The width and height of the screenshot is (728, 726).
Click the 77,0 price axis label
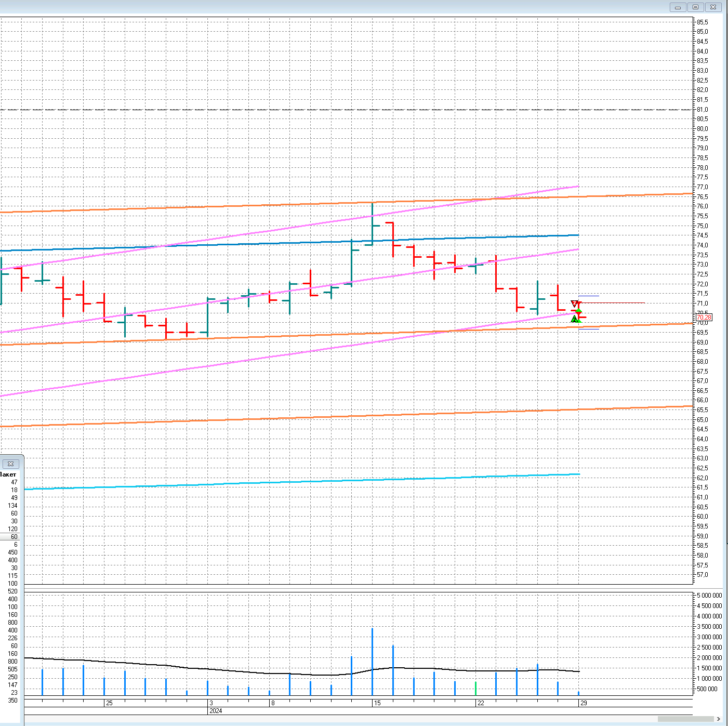[703, 187]
